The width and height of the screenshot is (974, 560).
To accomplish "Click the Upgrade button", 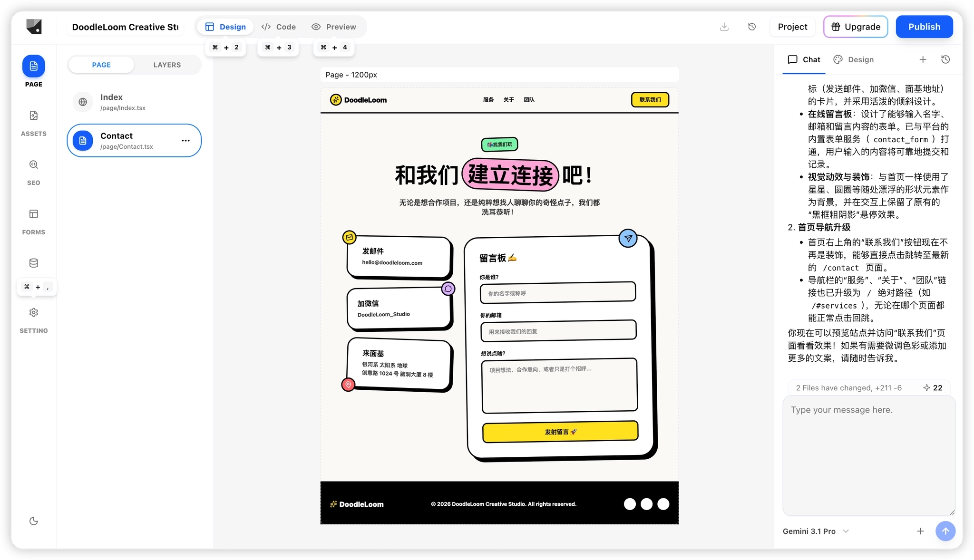I will pos(856,27).
